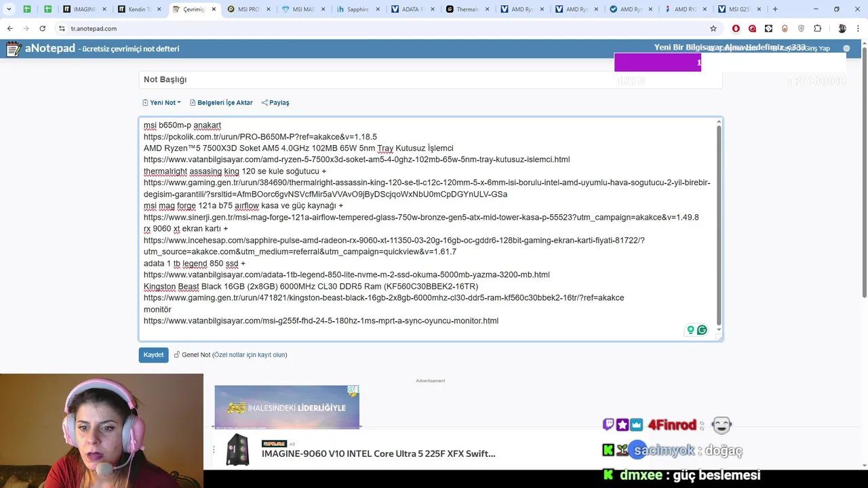This screenshot has width=868, height=488.
Task: Open 'Özel notlar için kayıt olun' link
Action: click(250, 354)
